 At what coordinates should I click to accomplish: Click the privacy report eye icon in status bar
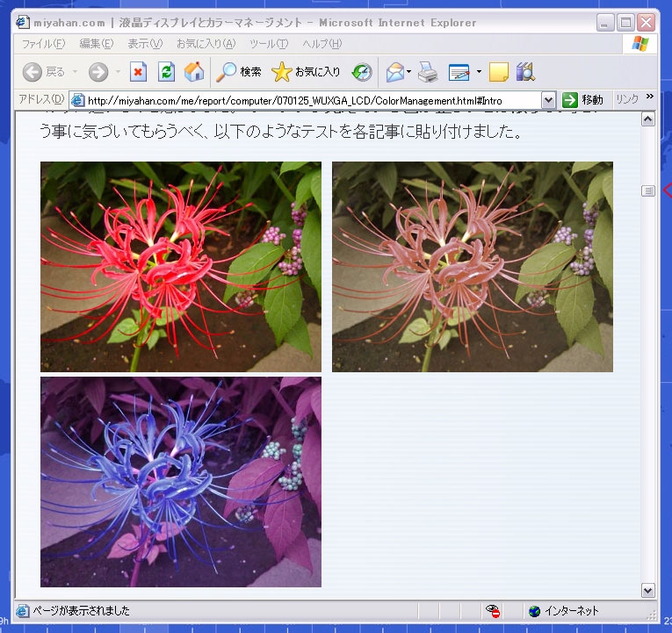(493, 611)
